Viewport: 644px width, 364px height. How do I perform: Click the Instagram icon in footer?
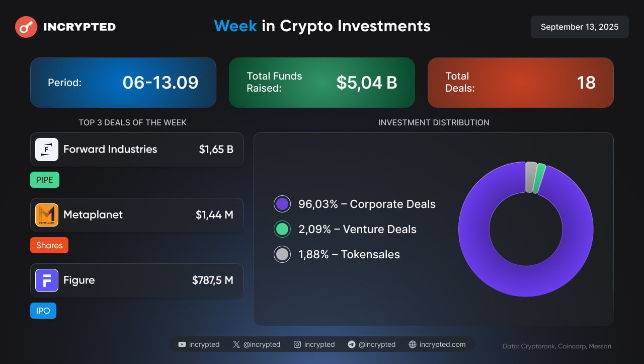(x=297, y=345)
